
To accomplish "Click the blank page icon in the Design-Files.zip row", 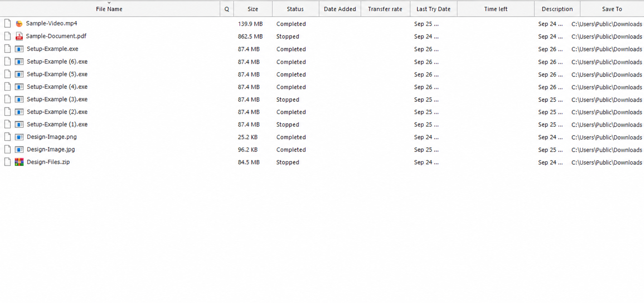I will pyautogui.click(x=7, y=162).
